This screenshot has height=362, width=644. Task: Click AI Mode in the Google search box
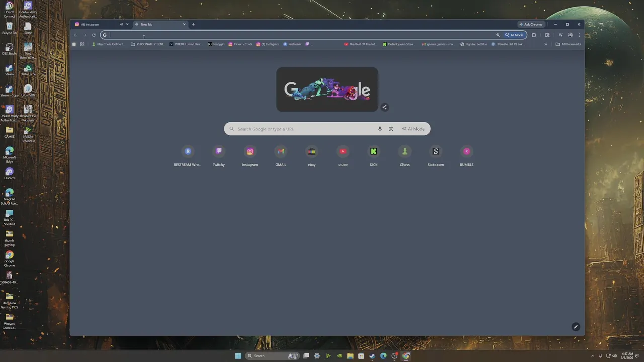(414, 129)
